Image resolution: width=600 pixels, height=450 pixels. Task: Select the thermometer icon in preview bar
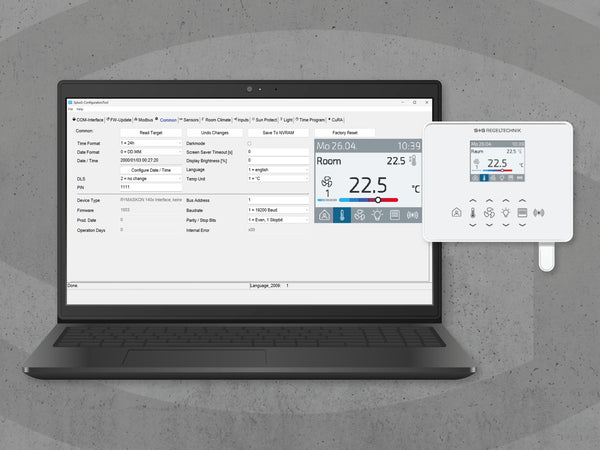click(x=342, y=215)
